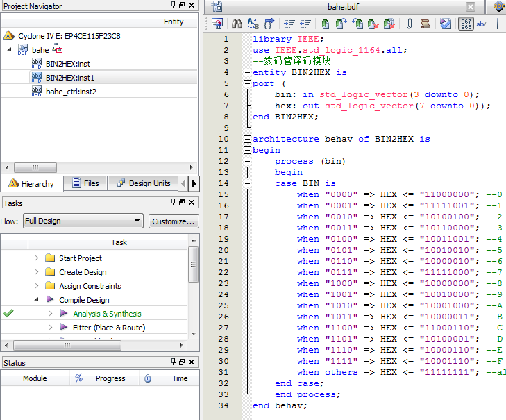
Task: Select BIN2HEX:inst in hierarchy
Action: click(68, 64)
